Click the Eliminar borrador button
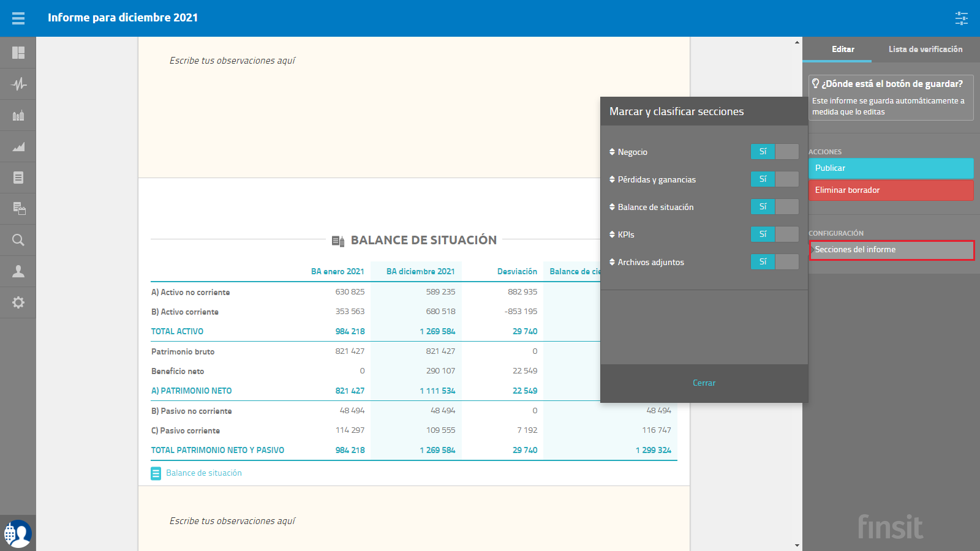 [891, 190]
